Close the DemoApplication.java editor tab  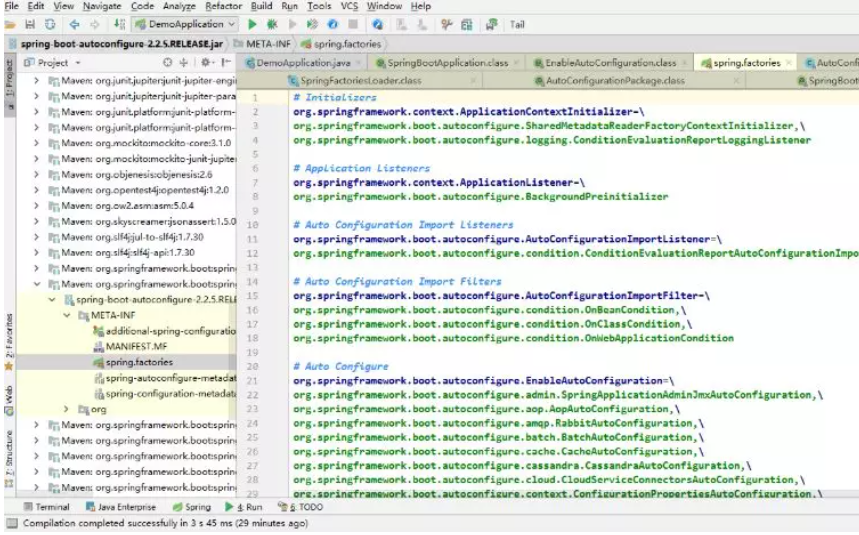click(x=358, y=63)
